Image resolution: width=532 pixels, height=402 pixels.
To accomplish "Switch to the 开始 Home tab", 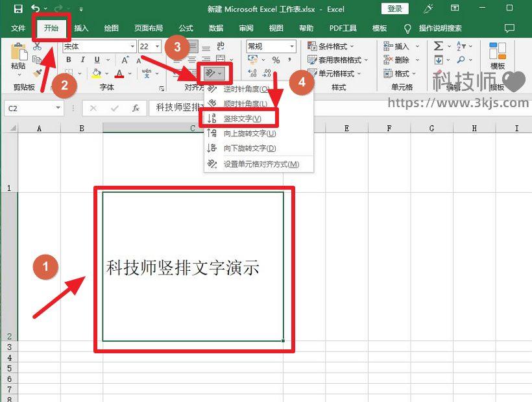I will (x=51, y=28).
